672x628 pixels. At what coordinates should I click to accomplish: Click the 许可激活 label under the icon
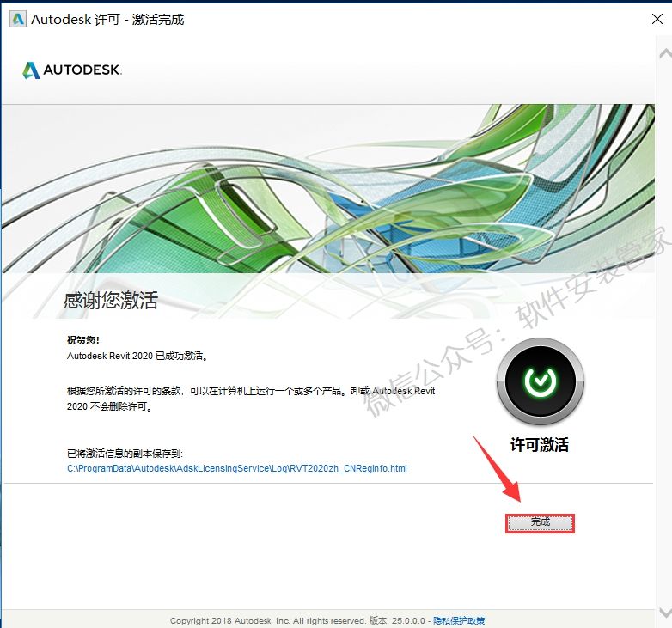point(540,444)
